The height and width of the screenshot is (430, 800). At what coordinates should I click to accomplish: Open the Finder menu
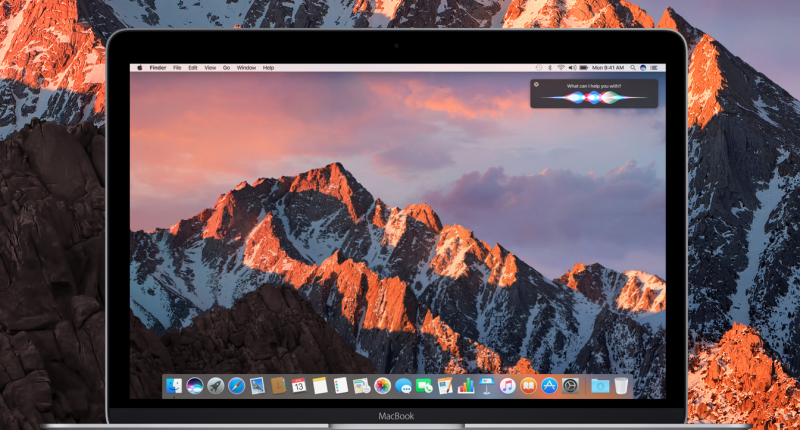coord(158,67)
